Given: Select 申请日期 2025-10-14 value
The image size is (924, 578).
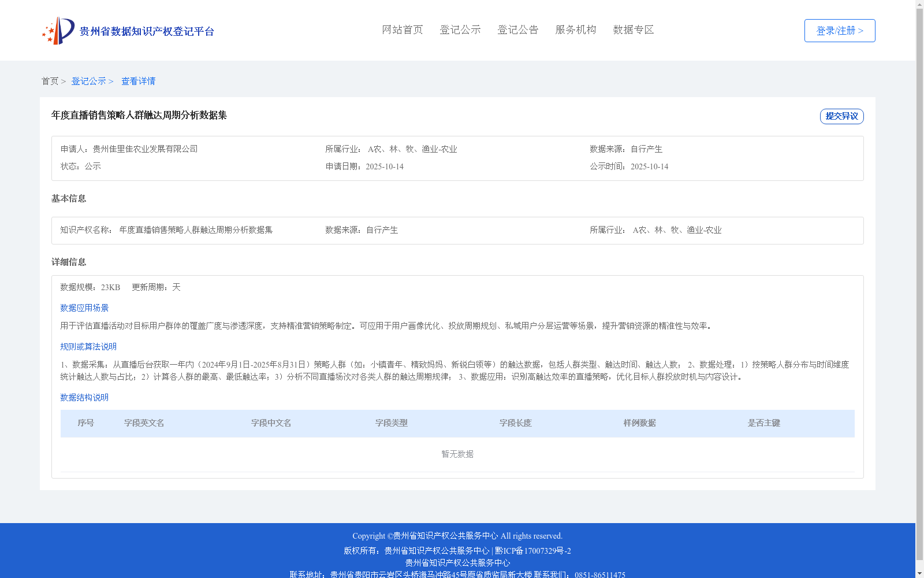Looking at the screenshot, I should click(385, 166).
